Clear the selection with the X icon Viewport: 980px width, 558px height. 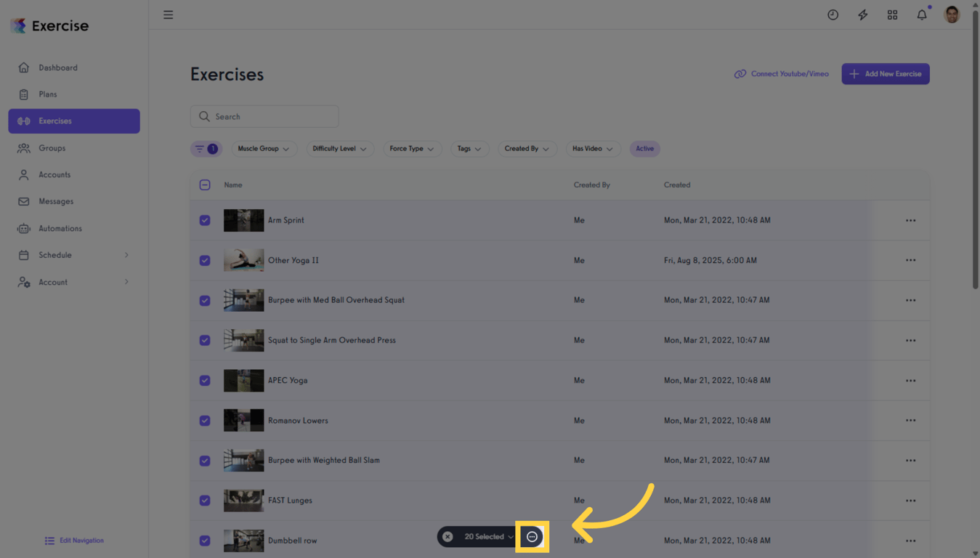coord(448,537)
